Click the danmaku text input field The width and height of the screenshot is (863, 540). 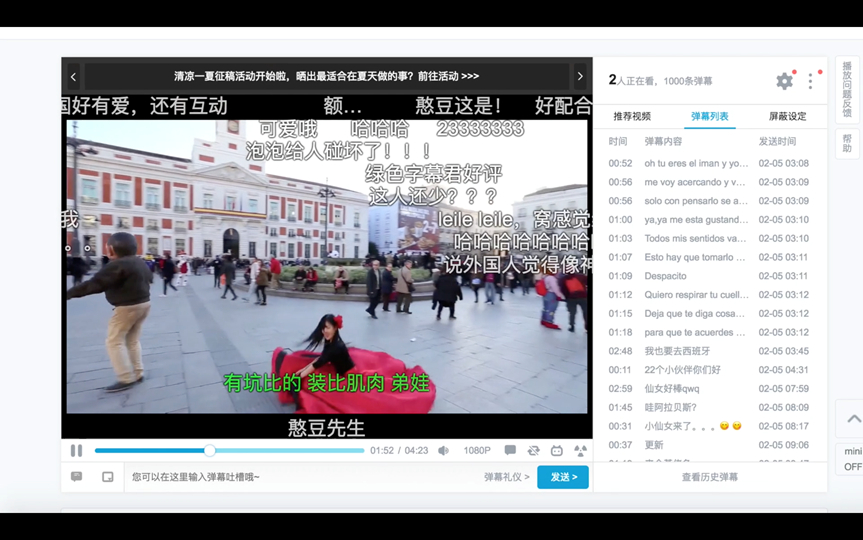[x=300, y=477]
